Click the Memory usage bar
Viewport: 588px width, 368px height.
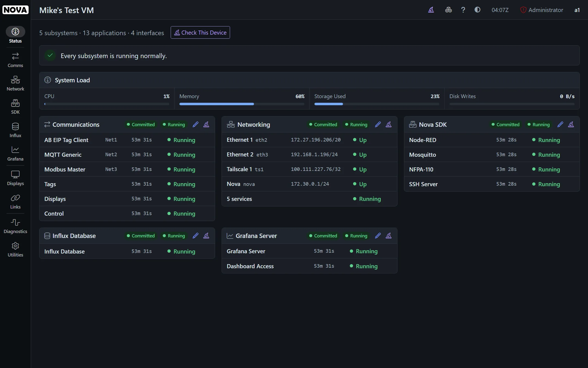(x=242, y=104)
